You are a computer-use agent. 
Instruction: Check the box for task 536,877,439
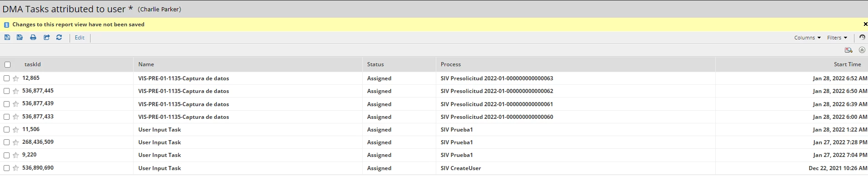(x=6, y=104)
